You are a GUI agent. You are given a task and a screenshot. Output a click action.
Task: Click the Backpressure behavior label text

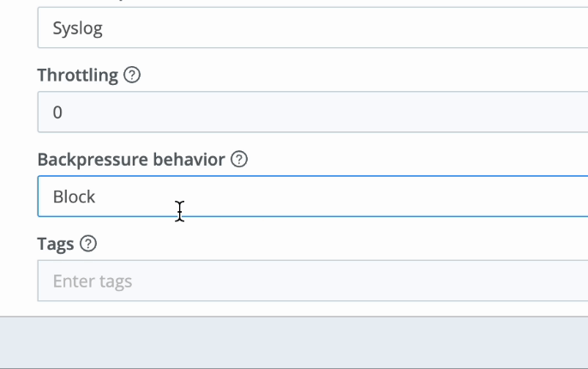tap(131, 160)
